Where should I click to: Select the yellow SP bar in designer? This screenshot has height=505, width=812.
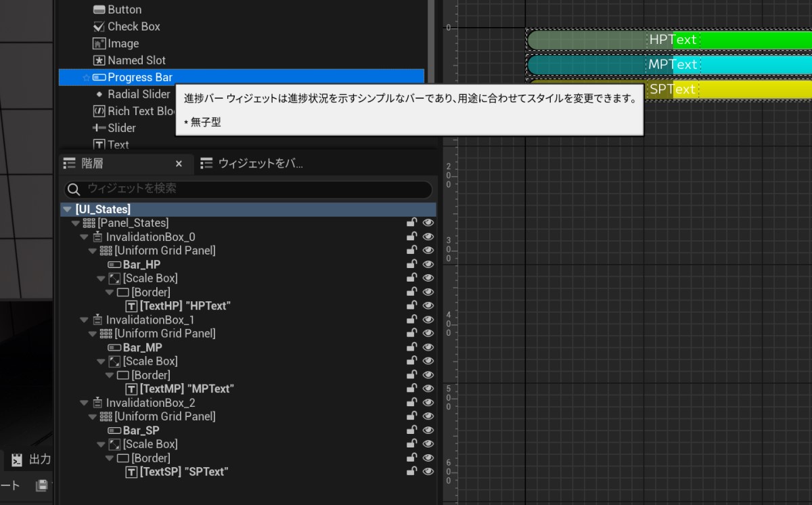727,89
